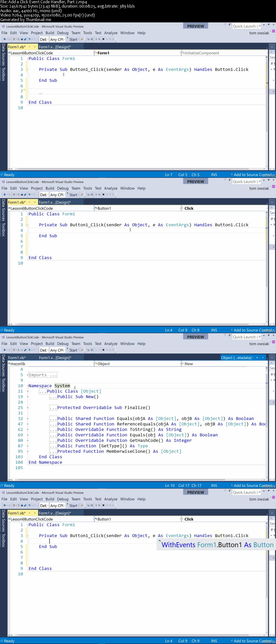Expand the Protected Overridable Sub Finalize() region
This screenshot has height=644, width=276.
coord(27,408)
